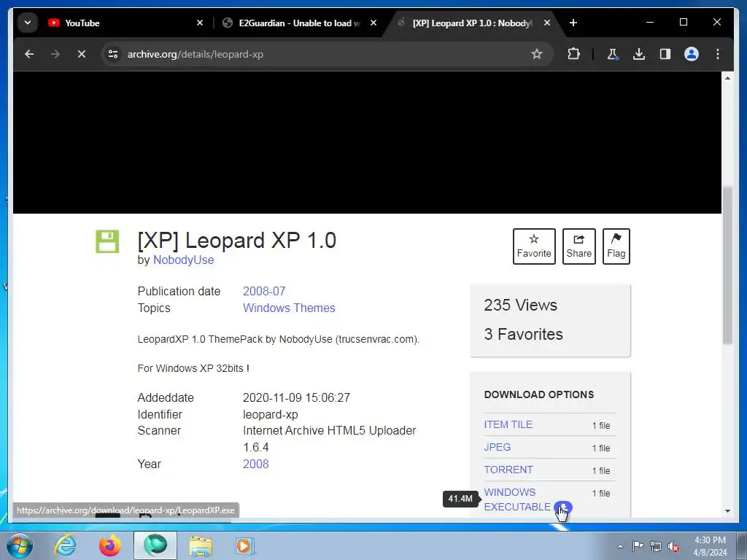Open the tab search dropdown arrow
The width and height of the screenshot is (747, 560).
click(x=28, y=23)
